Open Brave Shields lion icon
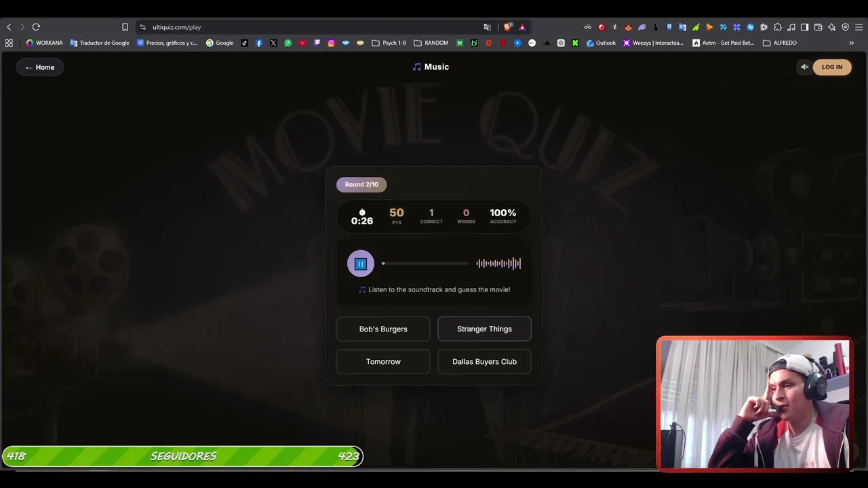Image resolution: width=868 pixels, height=488 pixels. point(507,27)
